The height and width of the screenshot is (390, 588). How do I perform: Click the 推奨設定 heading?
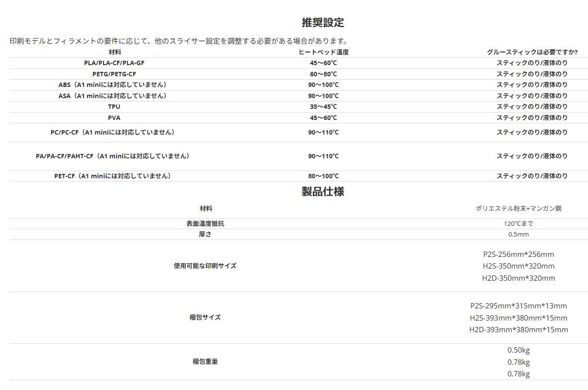[x=323, y=22]
